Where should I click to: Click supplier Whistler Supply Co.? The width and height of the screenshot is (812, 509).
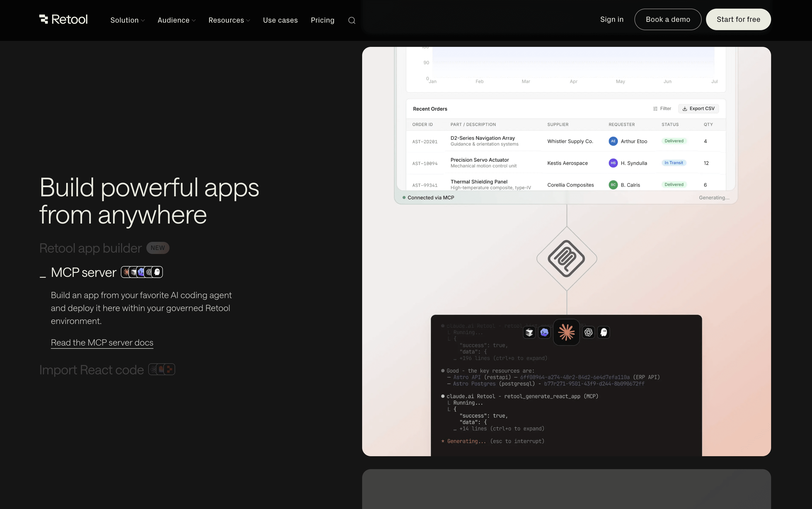pos(570,141)
